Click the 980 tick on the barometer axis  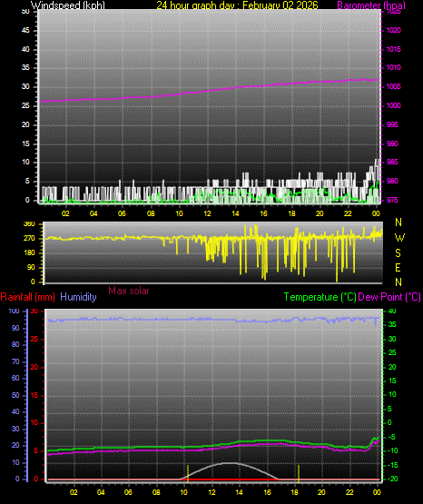392,181
